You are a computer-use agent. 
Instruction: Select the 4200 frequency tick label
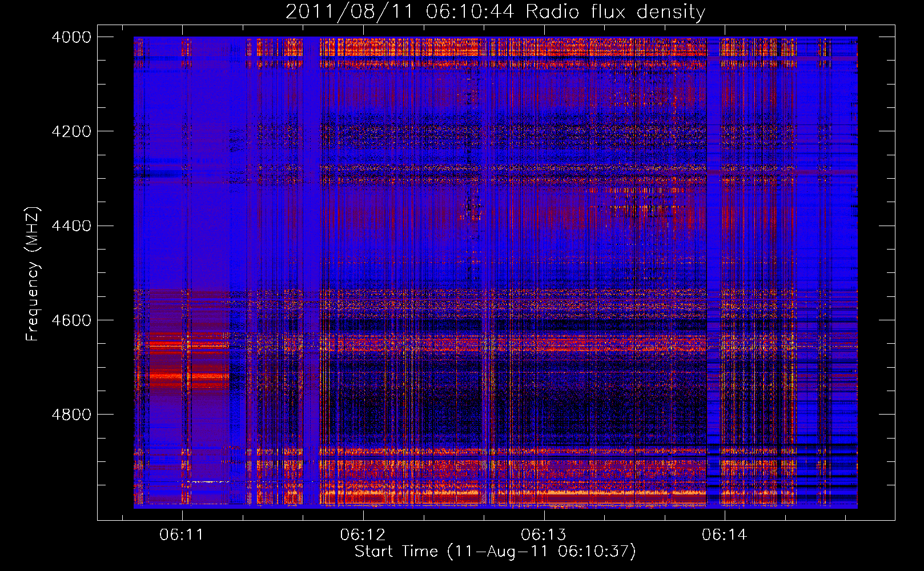click(71, 131)
